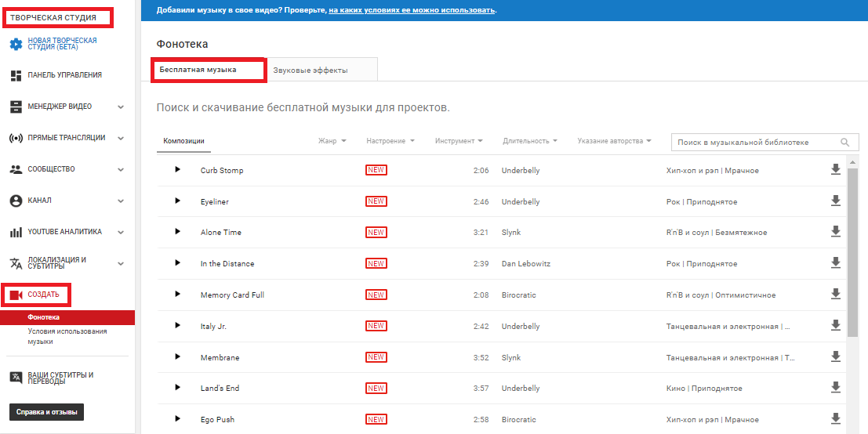
Task: Download the Alone Time track
Action: tap(836, 232)
